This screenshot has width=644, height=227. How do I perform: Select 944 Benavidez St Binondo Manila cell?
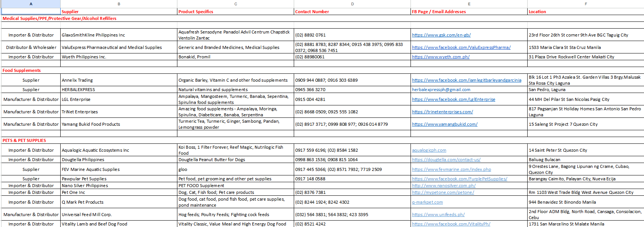586,202
